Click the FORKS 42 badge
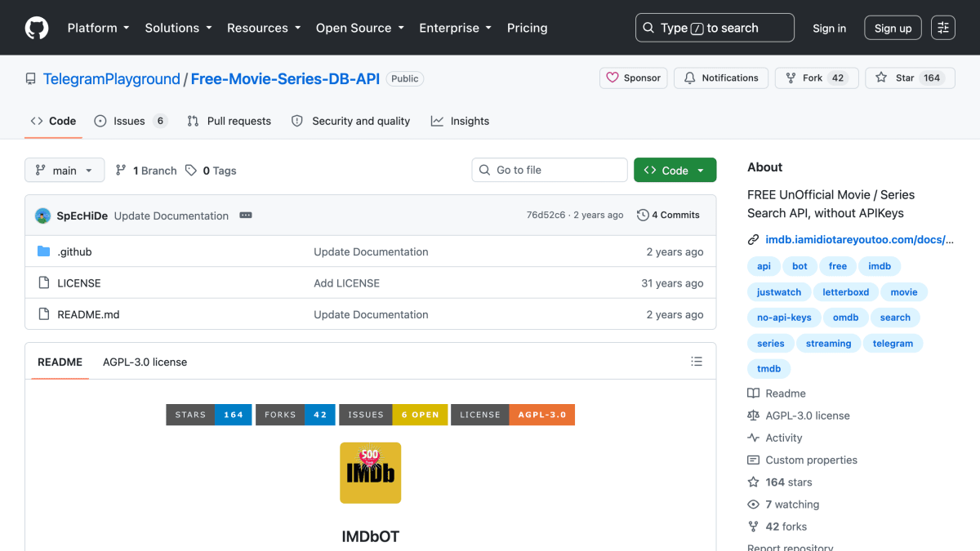 [296, 415]
